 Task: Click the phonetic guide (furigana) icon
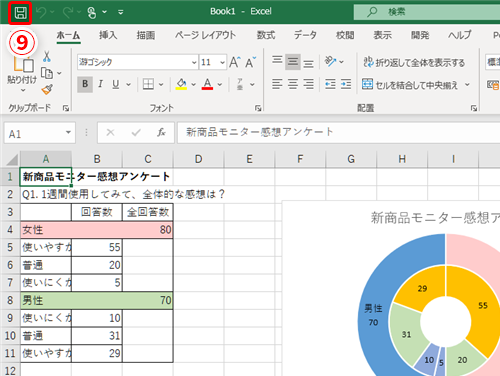(x=240, y=84)
